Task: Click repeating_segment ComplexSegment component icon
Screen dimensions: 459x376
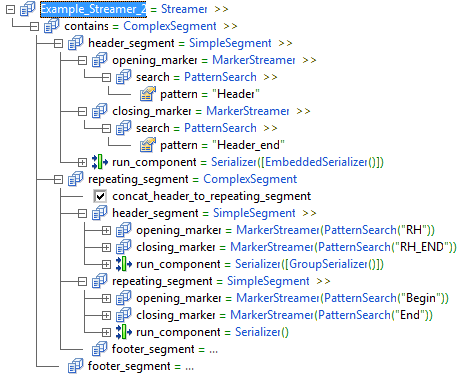Action: [x=76, y=179]
